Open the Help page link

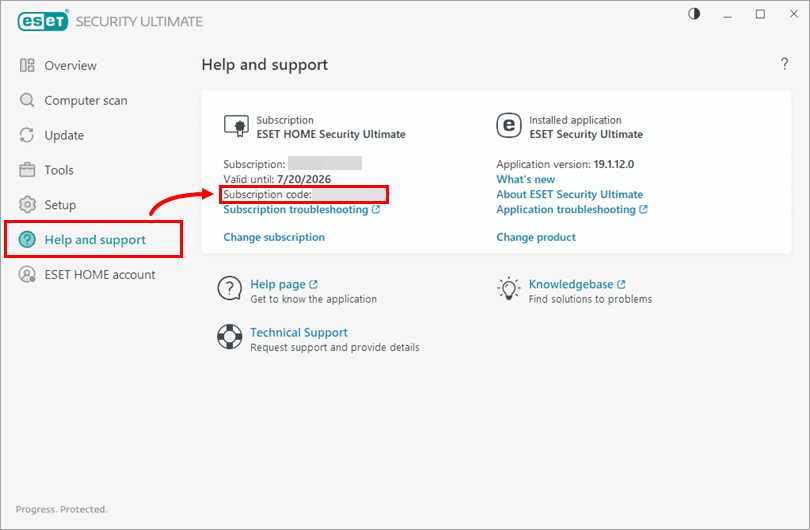pos(278,284)
